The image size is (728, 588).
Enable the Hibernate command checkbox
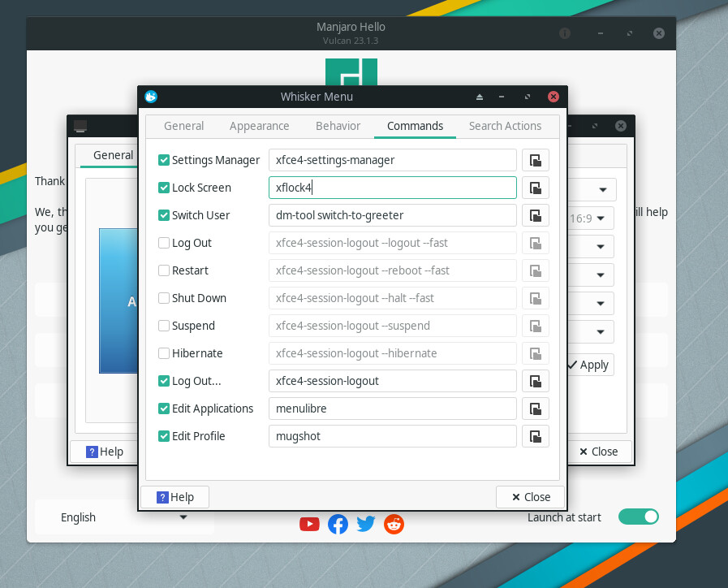163,353
